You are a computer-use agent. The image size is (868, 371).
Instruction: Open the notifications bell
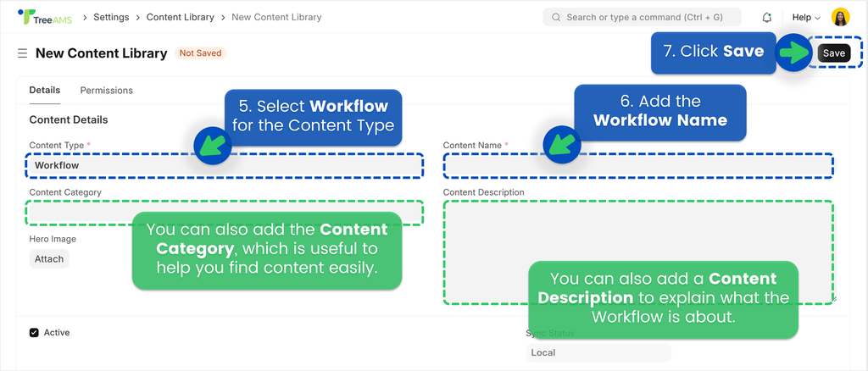(x=766, y=17)
